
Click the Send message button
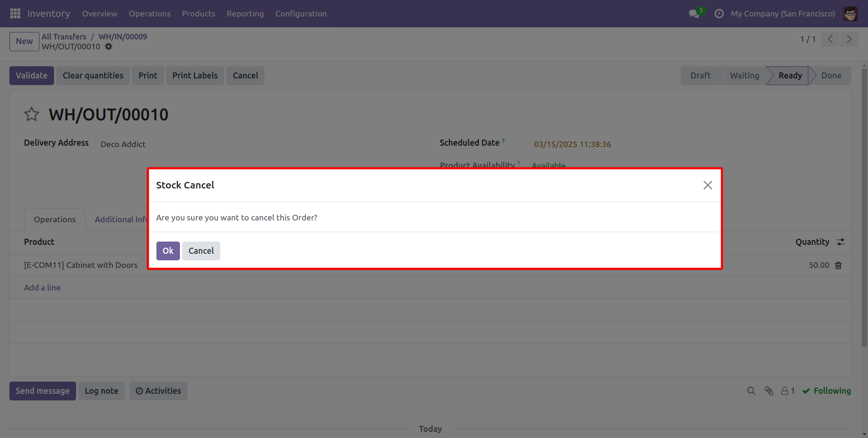[43, 391]
